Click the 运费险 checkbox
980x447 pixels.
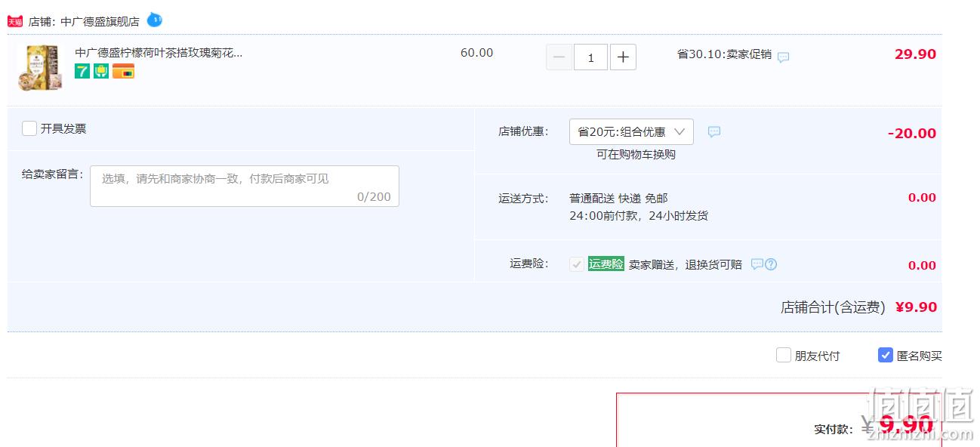(577, 264)
